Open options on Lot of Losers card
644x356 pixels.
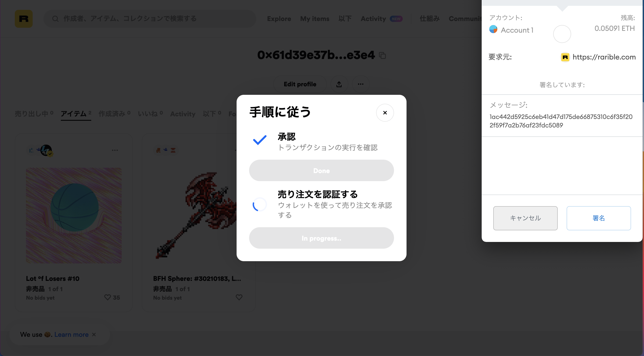pyautogui.click(x=115, y=150)
